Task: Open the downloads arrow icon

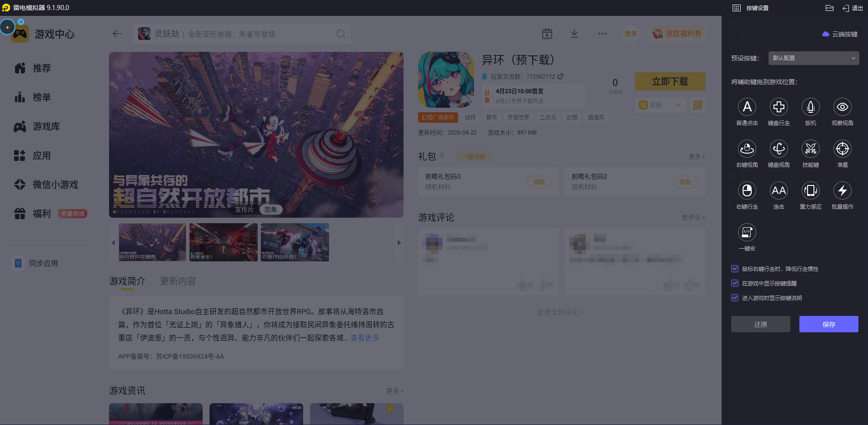Action: coord(574,34)
